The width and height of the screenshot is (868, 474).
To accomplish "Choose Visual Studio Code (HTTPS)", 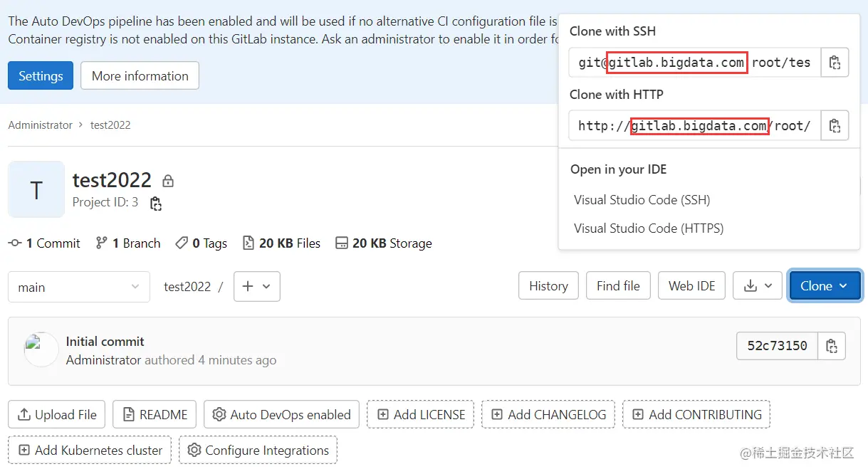I will pyautogui.click(x=649, y=228).
